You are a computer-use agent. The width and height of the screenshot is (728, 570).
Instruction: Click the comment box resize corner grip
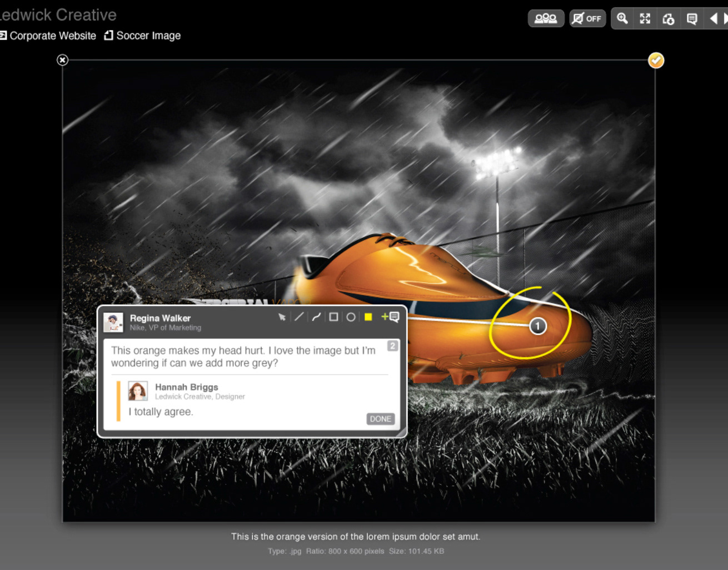click(401, 432)
